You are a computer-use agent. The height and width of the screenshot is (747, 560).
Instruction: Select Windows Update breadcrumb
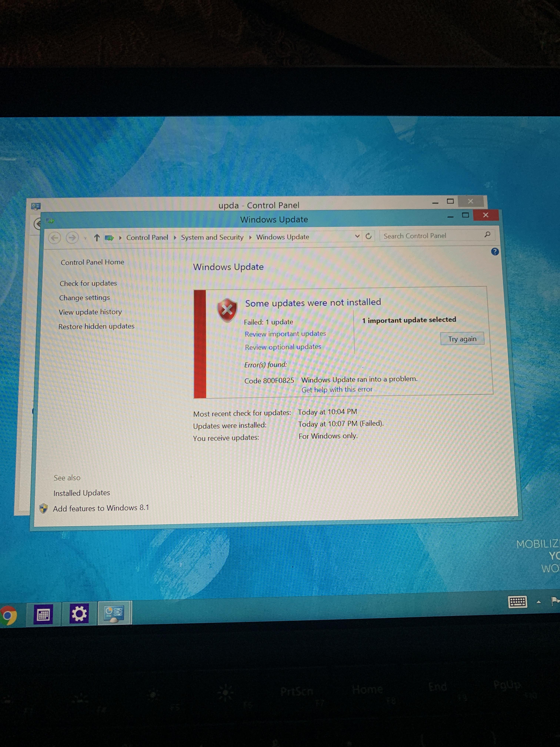click(283, 237)
